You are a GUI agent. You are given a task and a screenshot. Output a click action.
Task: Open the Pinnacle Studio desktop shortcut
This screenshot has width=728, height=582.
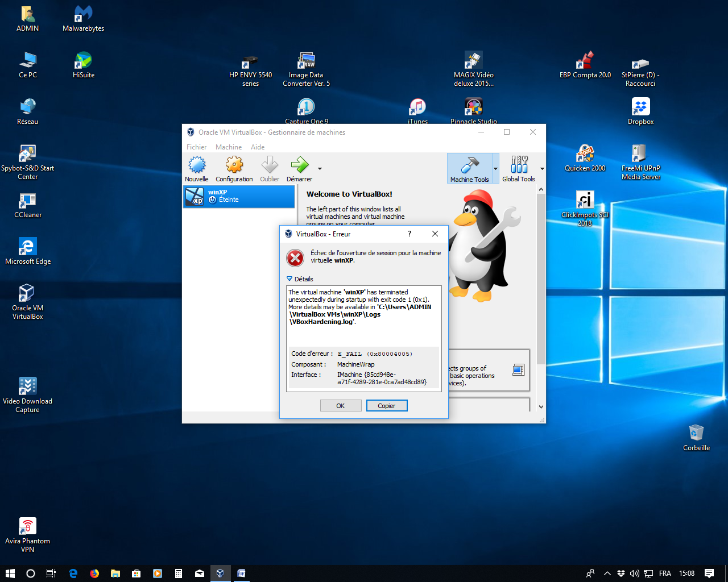tap(473, 111)
